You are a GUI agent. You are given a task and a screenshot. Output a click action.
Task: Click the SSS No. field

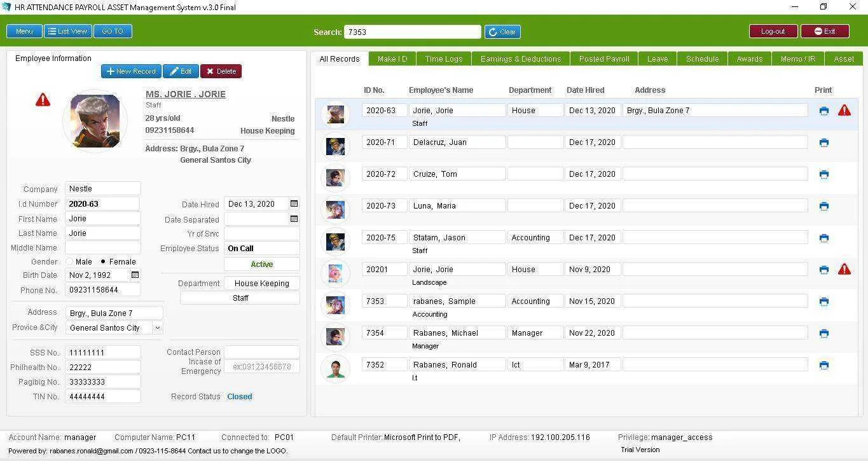tap(102, 352)
